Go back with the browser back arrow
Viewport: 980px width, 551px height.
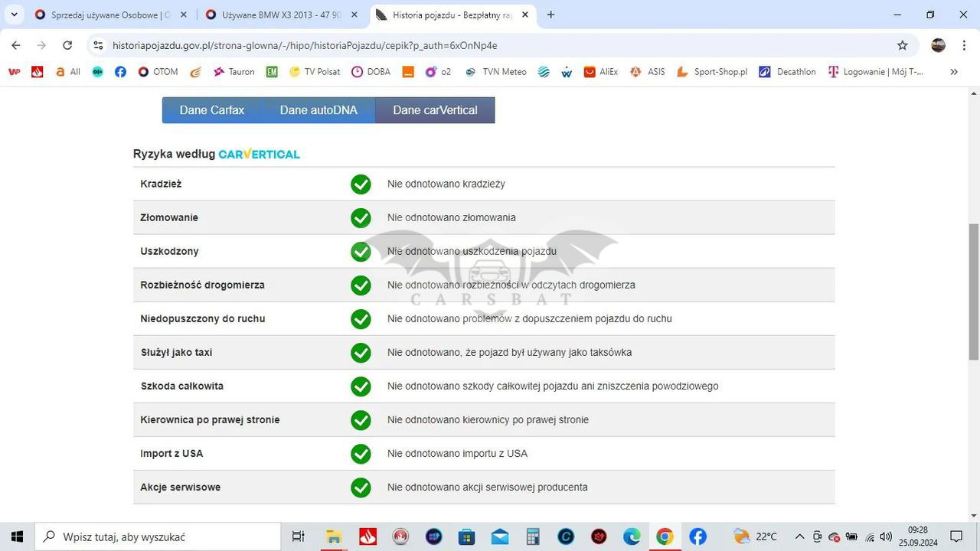(x=16, y=45)
